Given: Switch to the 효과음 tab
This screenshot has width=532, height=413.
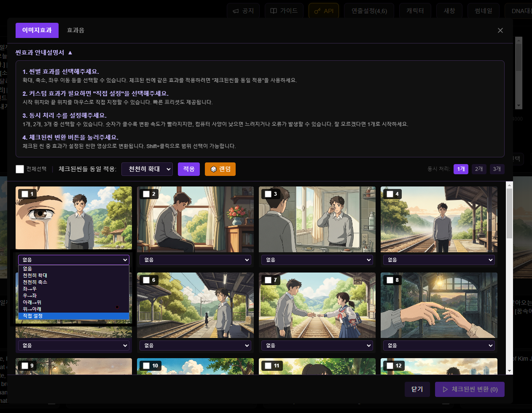Looking at the screenshot, I should pos(76,30).
